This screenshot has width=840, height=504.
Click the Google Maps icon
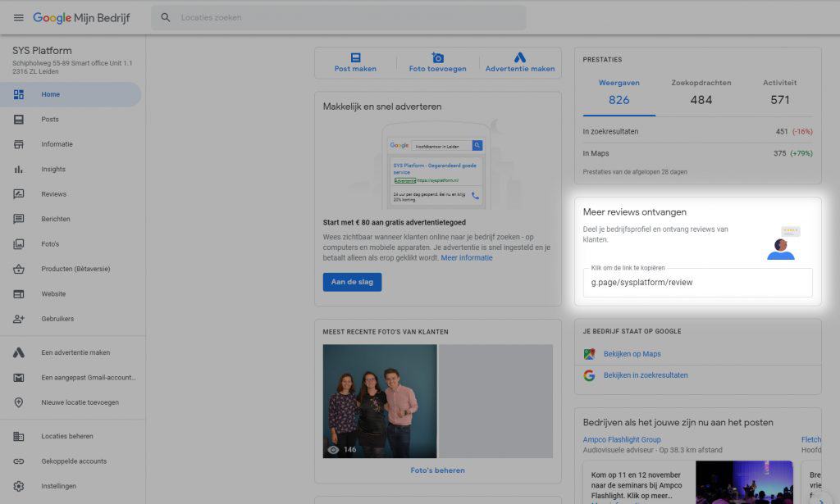pos(589,354)
